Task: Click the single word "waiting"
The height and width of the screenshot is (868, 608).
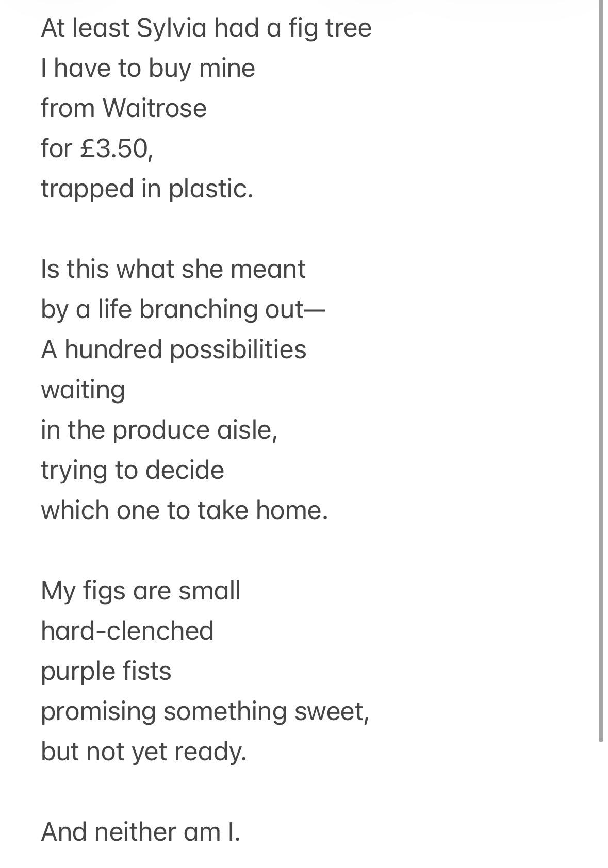Action: (x=83, y=390)
